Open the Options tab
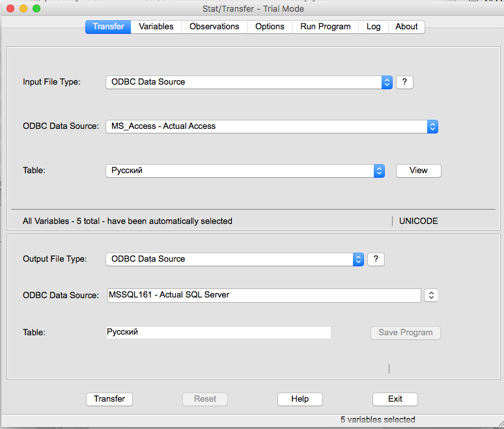504x429 pixels. [x=270, y=27]
